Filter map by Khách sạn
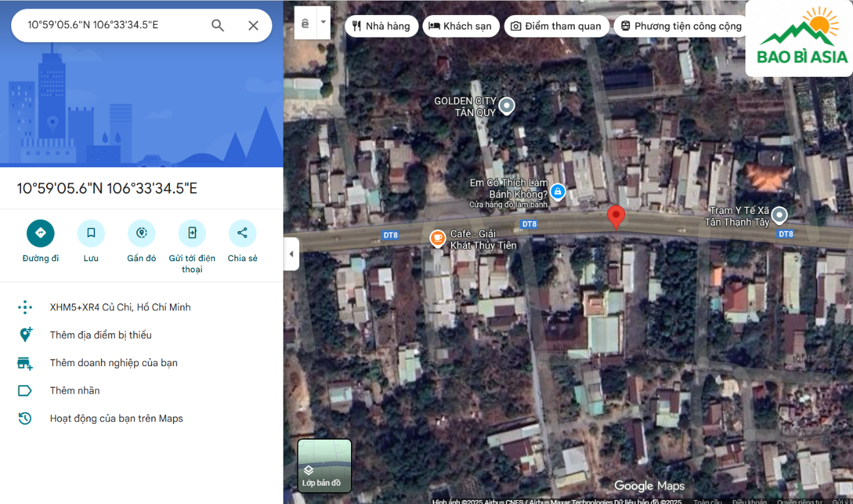The height and width of the screenshot is (504, 853). point(461,26)
